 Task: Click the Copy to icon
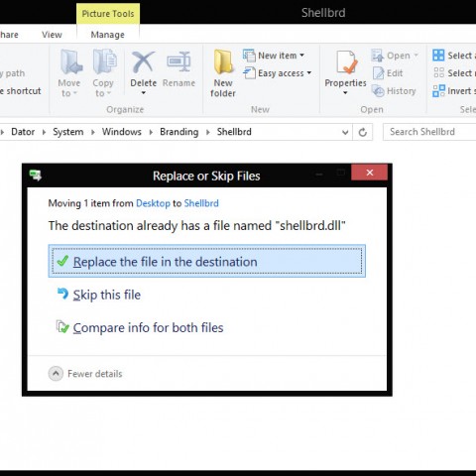click(x=105, y=61)
